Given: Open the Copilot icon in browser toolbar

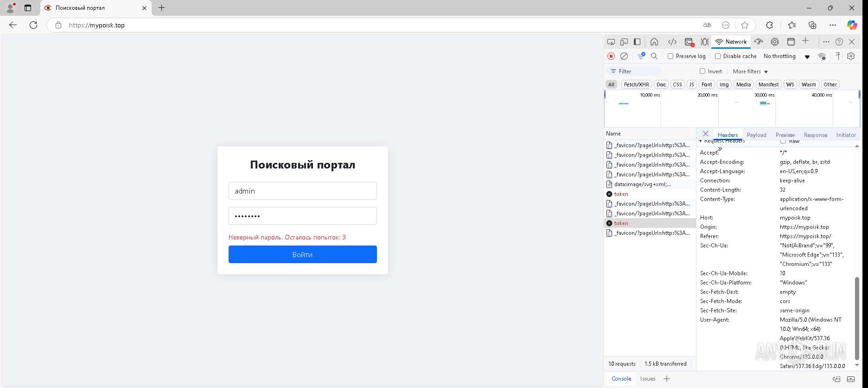Looking at the screenshot, I should 852,25.
